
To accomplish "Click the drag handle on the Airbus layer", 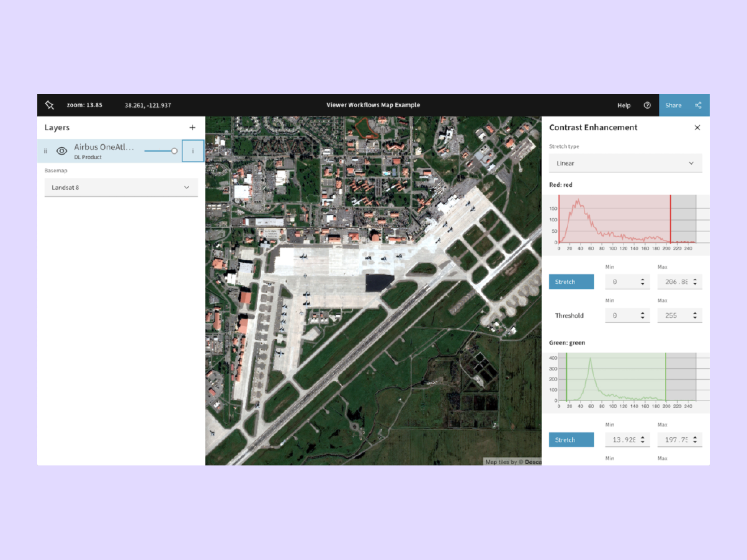I will coord(46,151).
